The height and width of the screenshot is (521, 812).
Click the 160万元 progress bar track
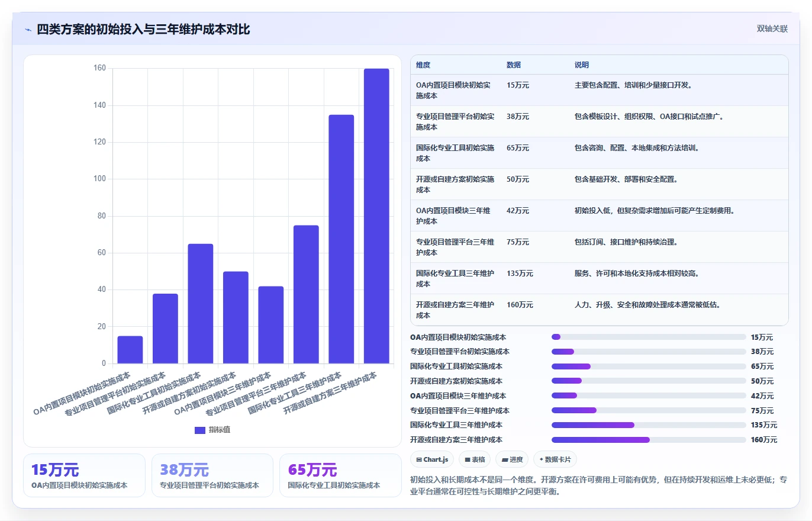(x=649, y=439)
